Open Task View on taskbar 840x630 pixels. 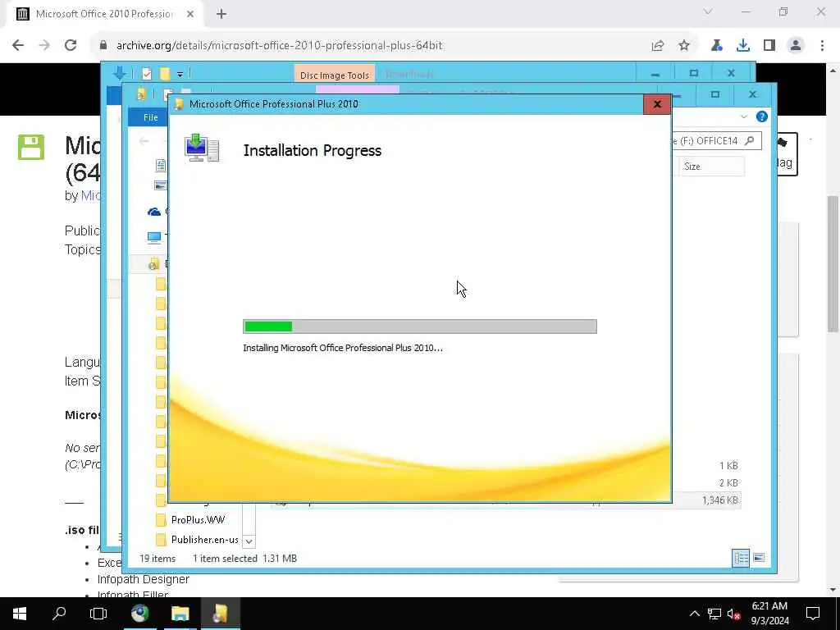coord(98,614)
